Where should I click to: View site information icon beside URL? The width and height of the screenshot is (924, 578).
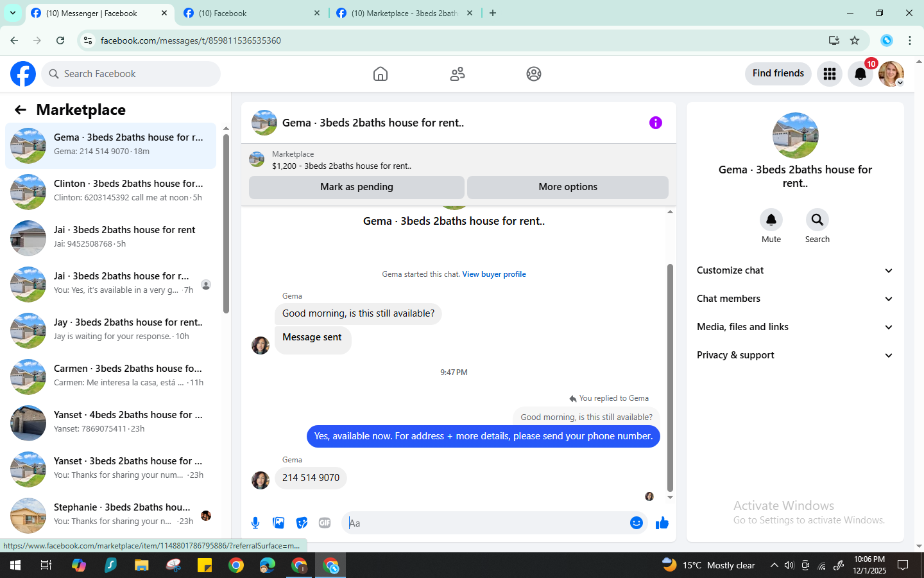(x=88, y=40)
